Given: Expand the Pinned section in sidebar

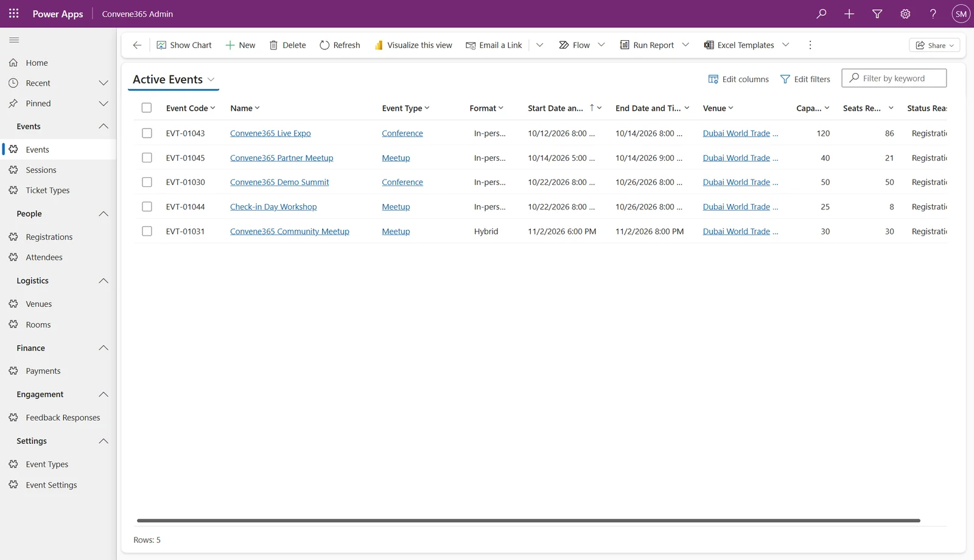Looking at the screenshot, I should pyautogui.click(x=103, y=103).
